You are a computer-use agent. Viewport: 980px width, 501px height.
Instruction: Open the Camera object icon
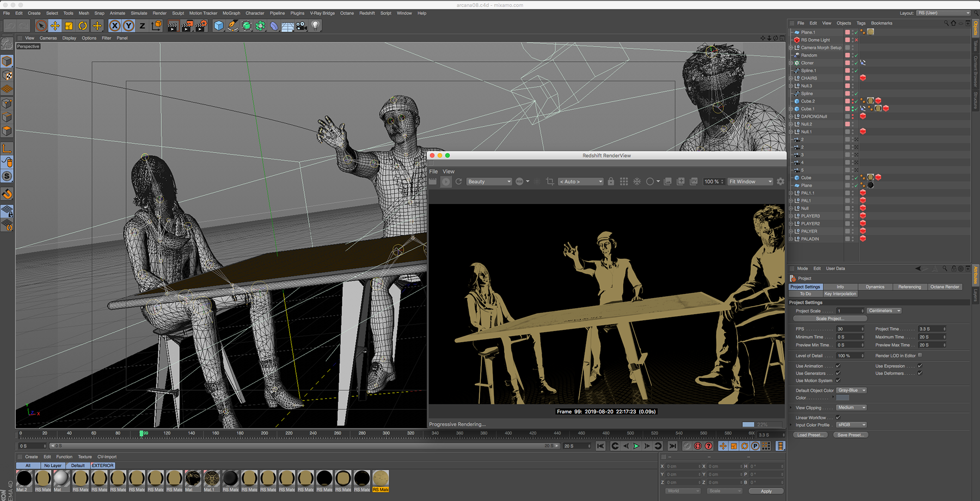302,26
